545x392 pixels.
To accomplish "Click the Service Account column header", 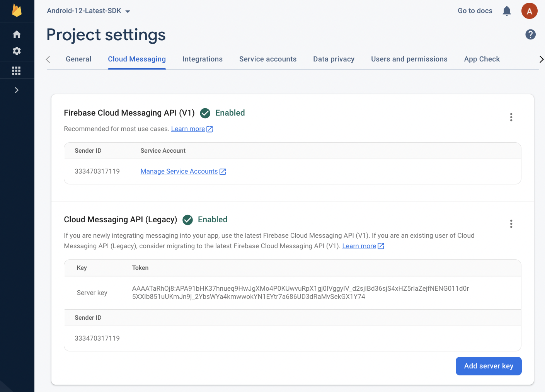I will (x=163, y=151).
